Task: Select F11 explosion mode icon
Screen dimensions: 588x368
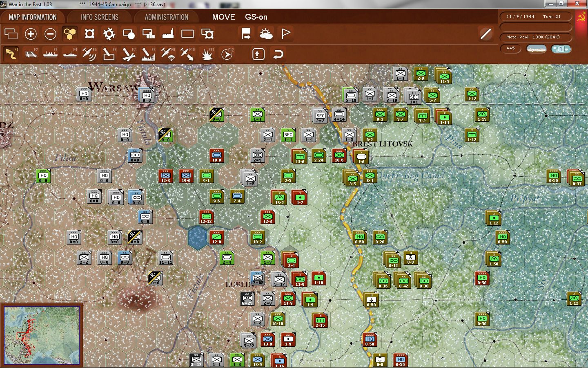Action: (207, 54)
